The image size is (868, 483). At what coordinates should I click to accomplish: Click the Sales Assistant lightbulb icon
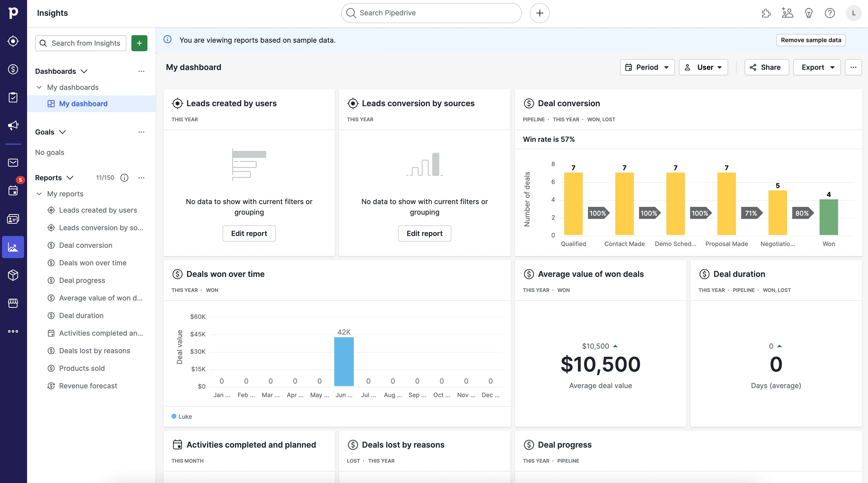[x=808, y=13]
